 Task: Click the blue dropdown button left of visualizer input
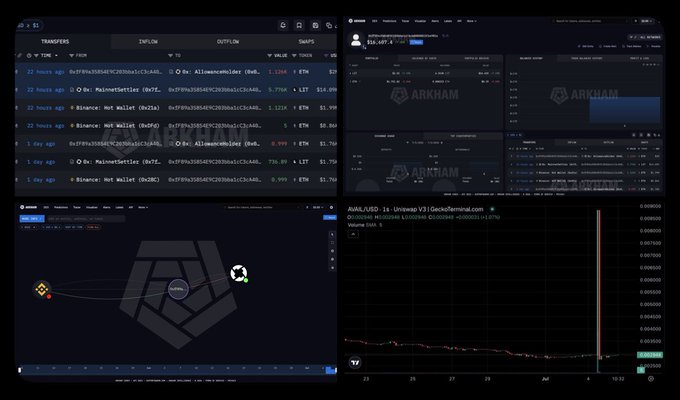tap(32, 219)
